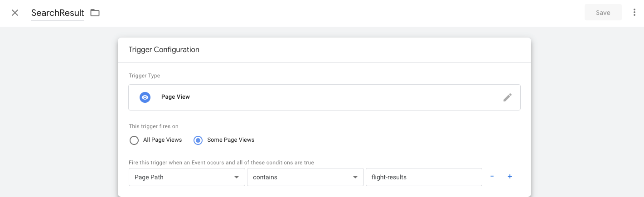Open the three-dot more options menu

click(634, 13)
